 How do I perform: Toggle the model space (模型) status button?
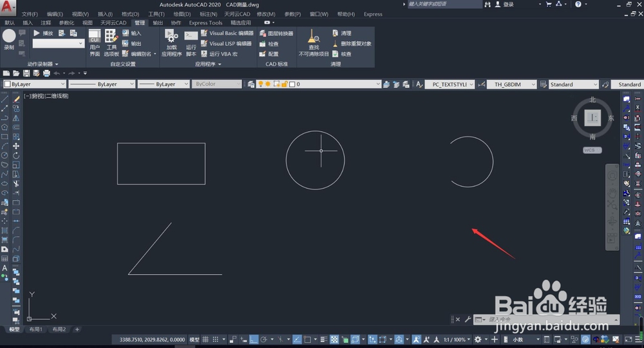[194, 340]
